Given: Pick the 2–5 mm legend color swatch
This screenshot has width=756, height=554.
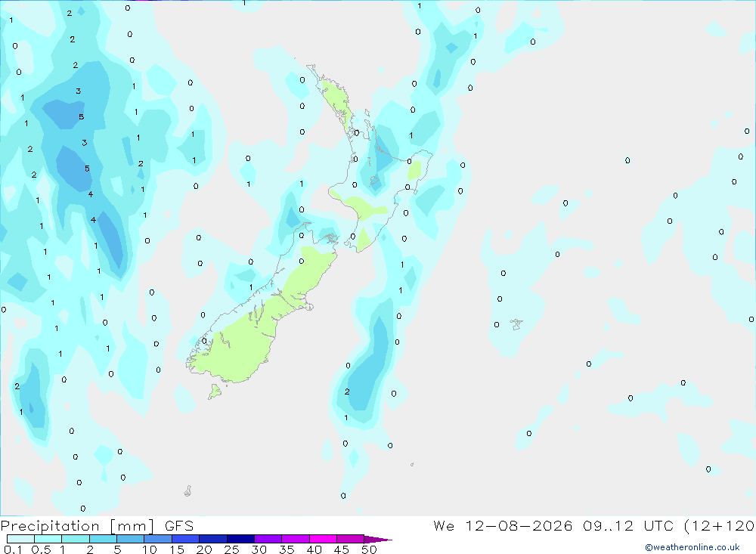Looking at the screenshot, I should tap(103, 539).
